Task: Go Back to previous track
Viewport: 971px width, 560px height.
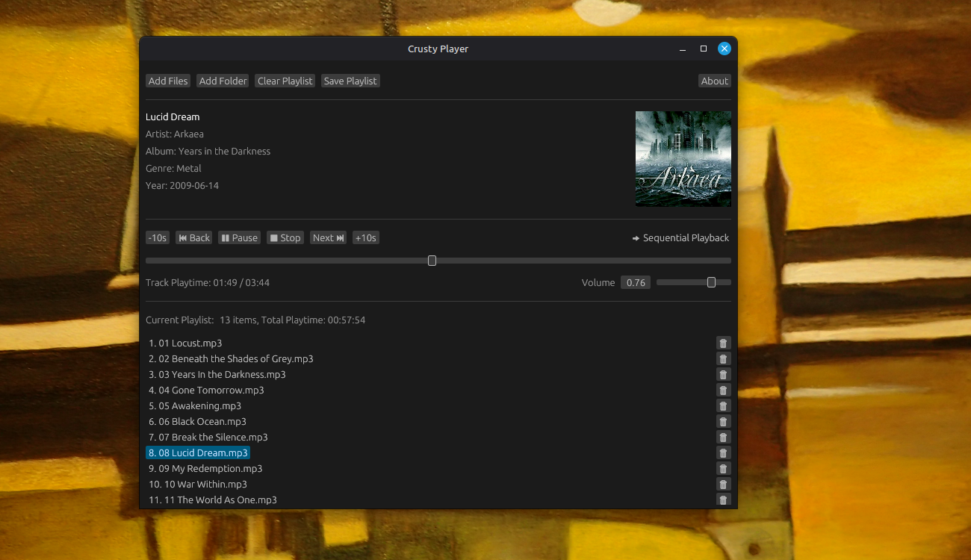Action: pyautogui.click(x=193, y=238)
